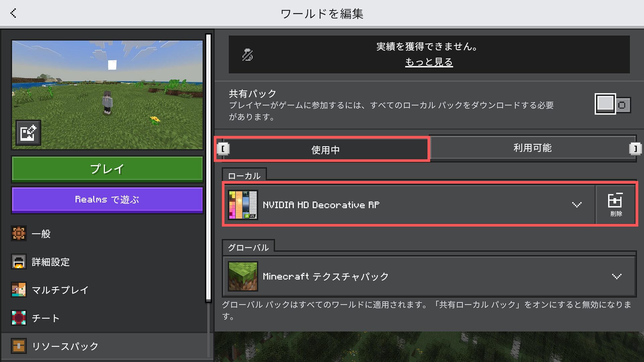Click the furnace icon beside 詳細設定
644x362 pixels.
point(19,262)
